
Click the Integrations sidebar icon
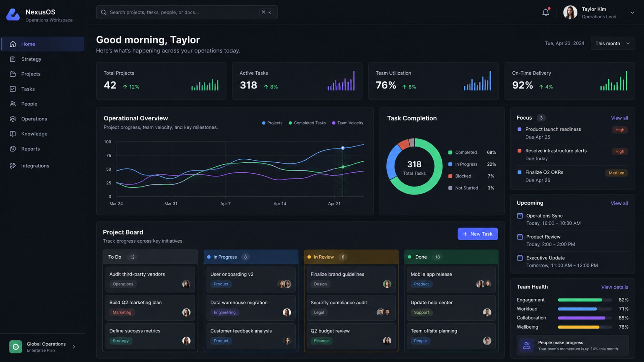coord(13,166)
